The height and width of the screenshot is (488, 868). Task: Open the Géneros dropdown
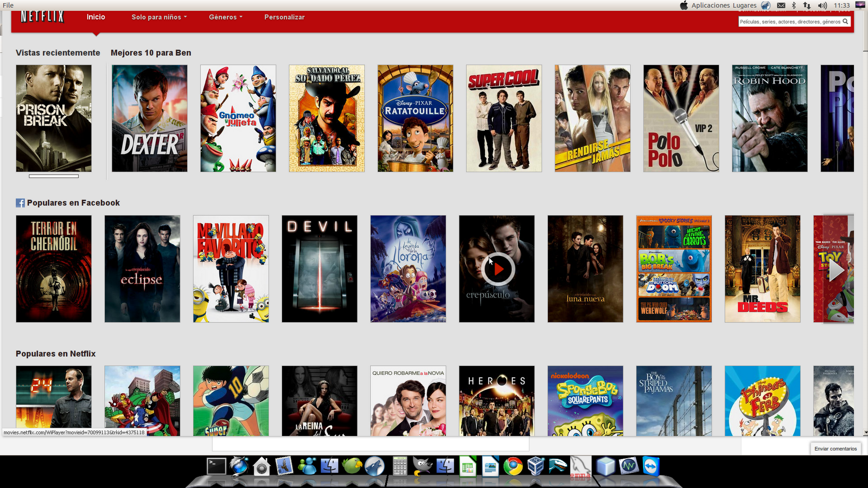point(225,17)
